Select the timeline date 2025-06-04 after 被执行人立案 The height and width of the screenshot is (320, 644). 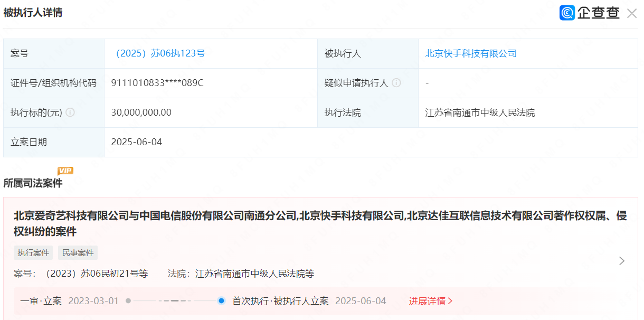[361, 301]
